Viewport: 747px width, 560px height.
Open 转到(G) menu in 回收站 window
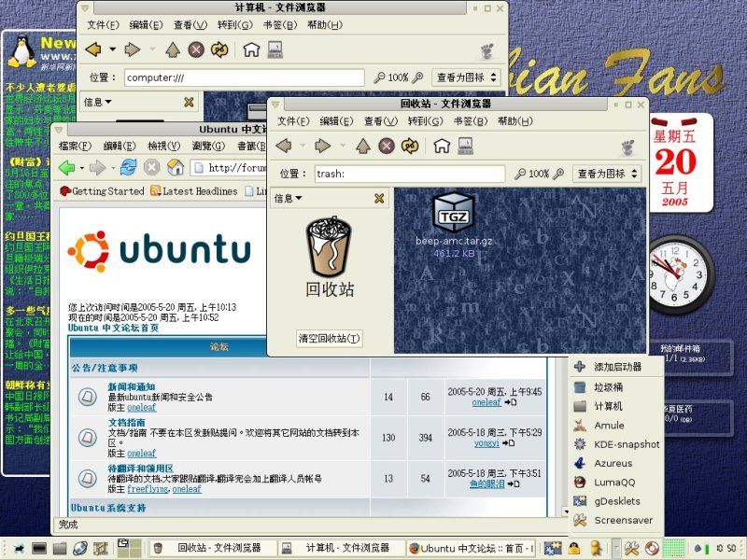tap(426, 121)
